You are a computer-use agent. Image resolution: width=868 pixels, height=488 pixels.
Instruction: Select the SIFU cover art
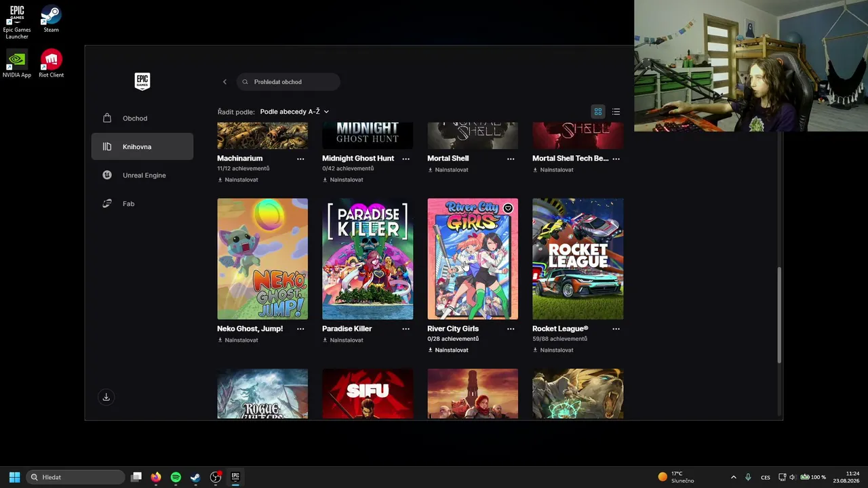(x=368, y=394)
